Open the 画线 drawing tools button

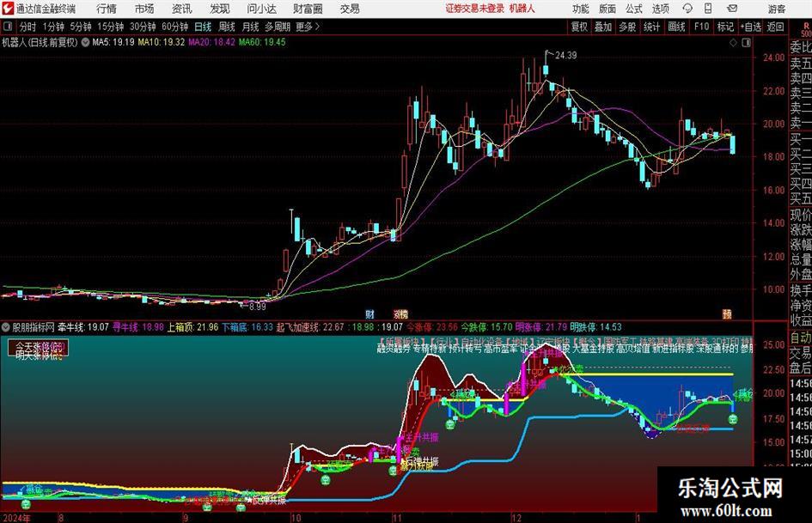(x=676, y=27)
